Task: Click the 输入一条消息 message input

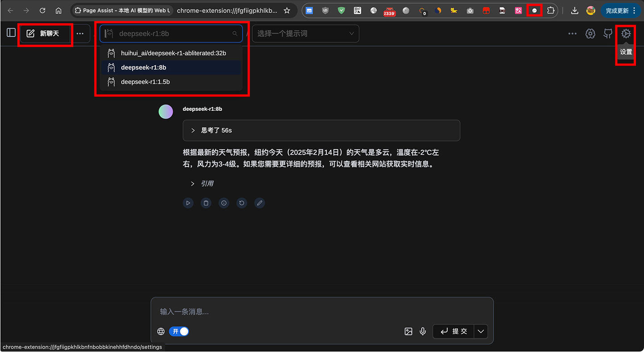Action: click(322, 312)
